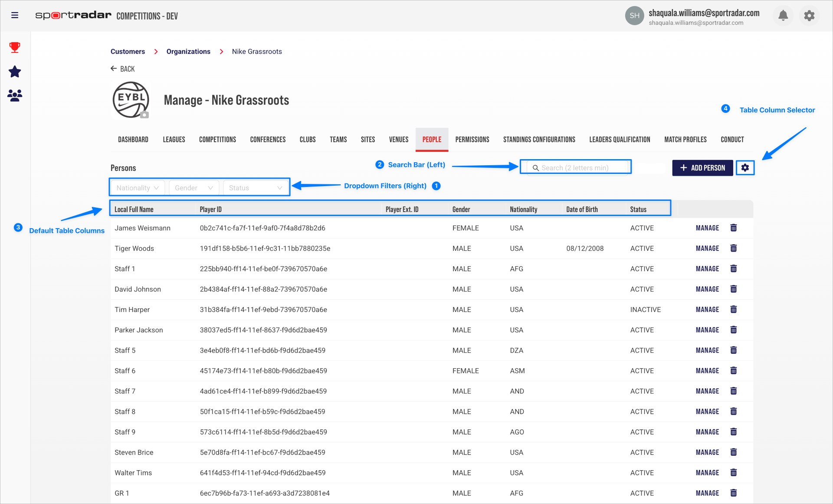Open the people group sidebar icon
The height and width of the screenshot is (504, 833).
pyautogui.click(x=15, y=95)
